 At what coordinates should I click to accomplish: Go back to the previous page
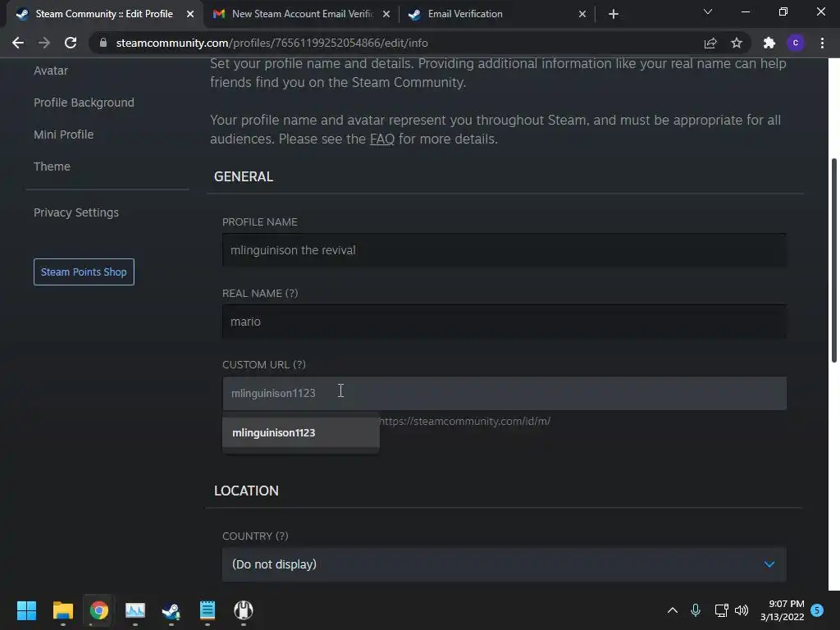18,43
